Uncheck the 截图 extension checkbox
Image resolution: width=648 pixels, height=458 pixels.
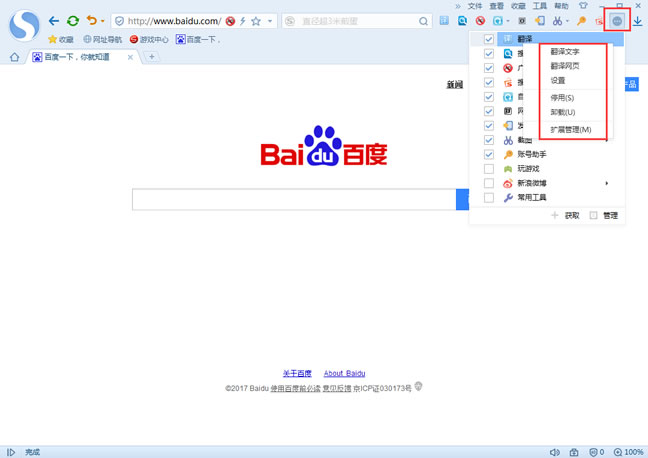(488, 140)
